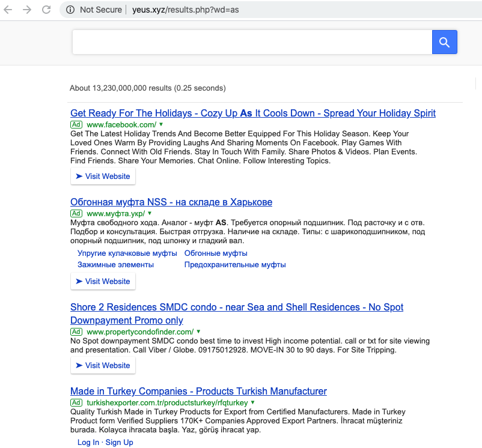The width and height of the screenshot is (482, 448).
Task: Click Visit Website under the Facebook ad
Action: (103, 176)
